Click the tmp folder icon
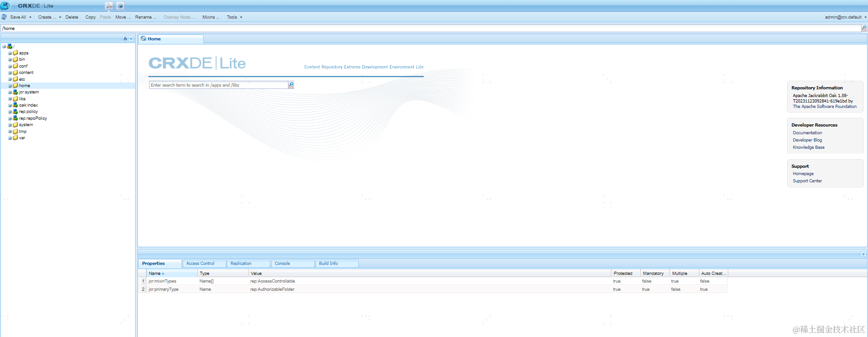Screen dimensions: 868x337 click(x=15, y=132)
